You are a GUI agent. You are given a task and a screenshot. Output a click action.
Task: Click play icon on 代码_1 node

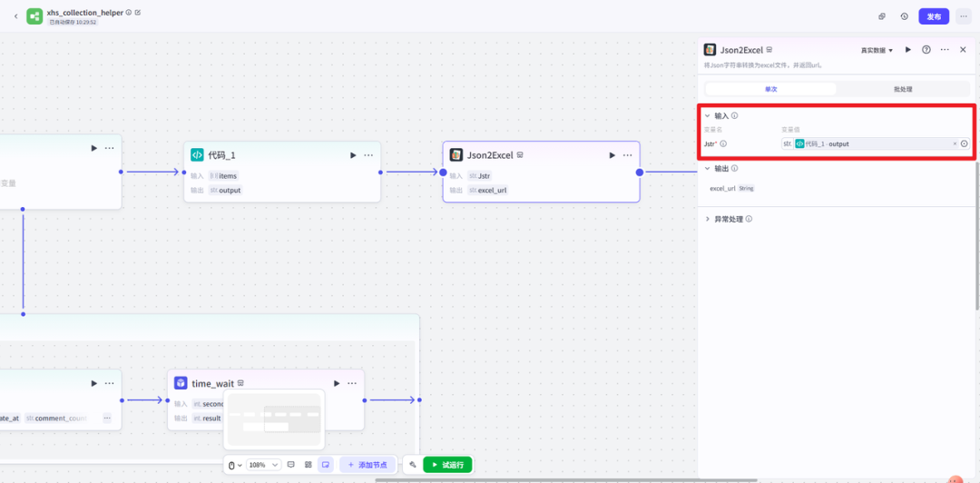[353, 155]
